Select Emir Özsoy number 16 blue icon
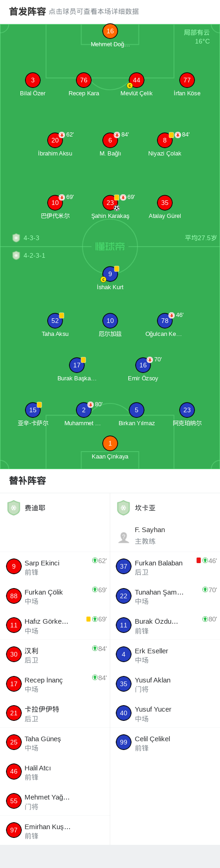Image resolution: width=220 pixels, height=868 pixels. click(143, 365)
